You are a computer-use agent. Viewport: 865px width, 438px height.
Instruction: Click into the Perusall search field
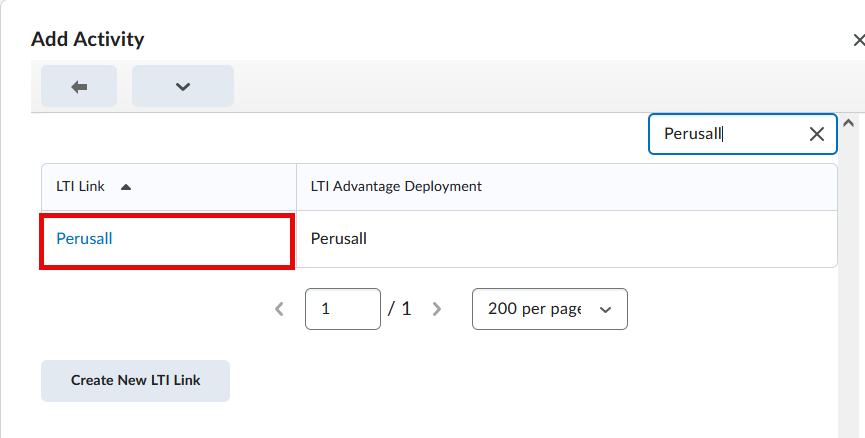[x=725, y=134]
